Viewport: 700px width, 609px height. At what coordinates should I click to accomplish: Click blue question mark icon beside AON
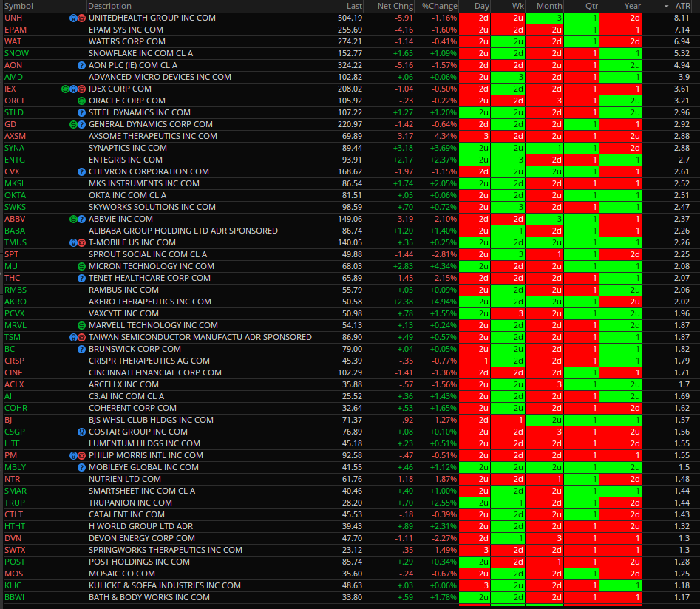[82, 66]
